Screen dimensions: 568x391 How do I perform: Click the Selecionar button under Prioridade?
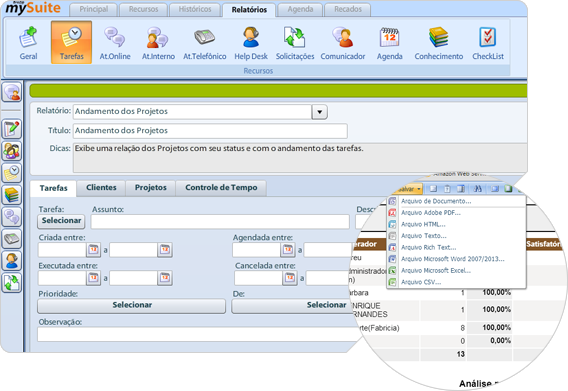pos(131,305)
